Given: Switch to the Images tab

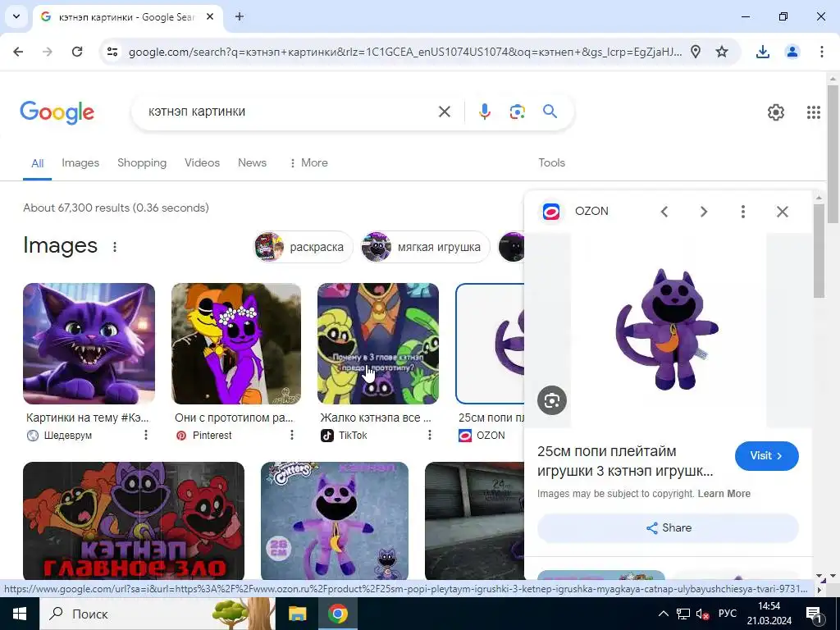Looking at the screenshot, I should [80, 163].
